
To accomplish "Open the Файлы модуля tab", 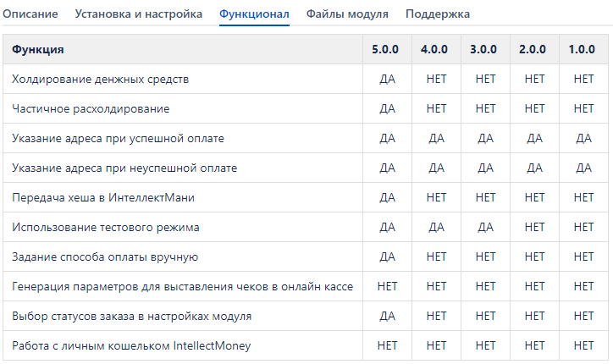I will click(x=347, y=14).
